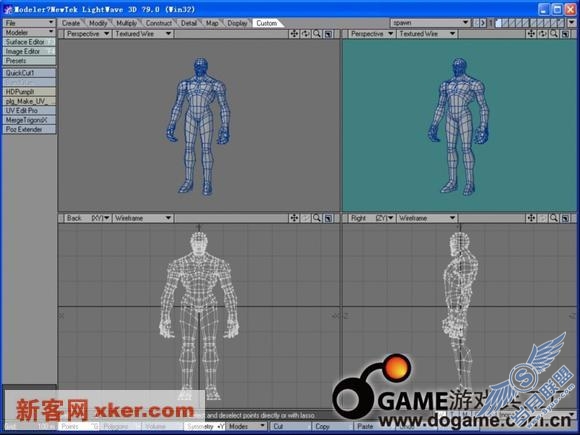
Task: Click zoom magnifier in teal Perspective viewport
Action: click(x=554, y=34)
